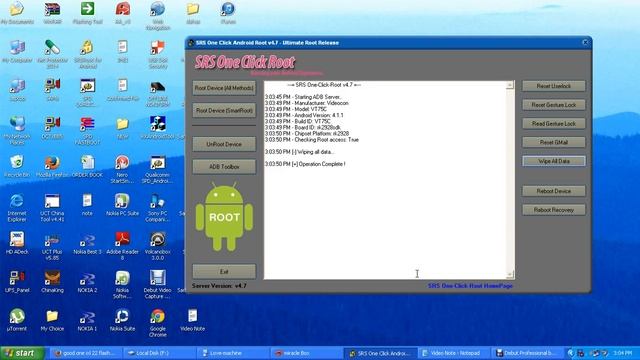Screen dimensions: 640x360
Task: Click the Reset Gesture Lock button
Action: tap(554, 105)
